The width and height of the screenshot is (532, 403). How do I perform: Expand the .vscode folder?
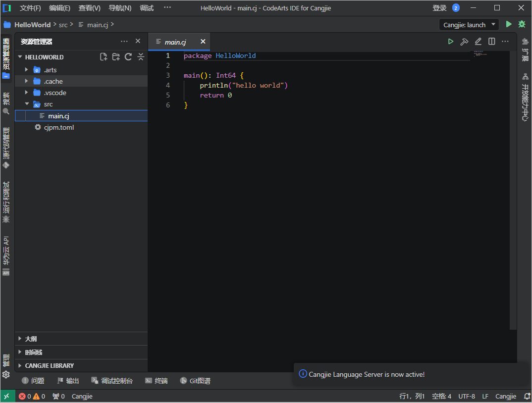(x=26, y=92)
